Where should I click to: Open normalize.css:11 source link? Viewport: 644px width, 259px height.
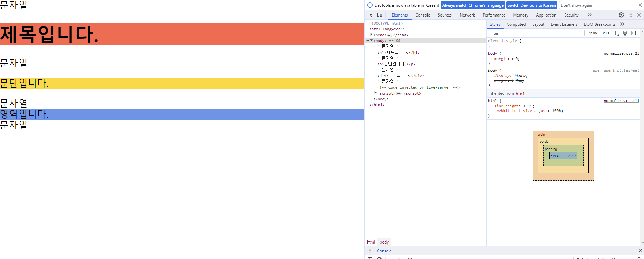point(621,101)
